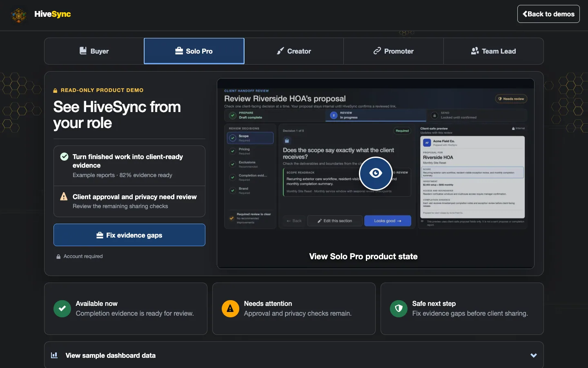Click the HiveSync honeycomb logo icon
The image size is (588, 368).
(x=18, y=15)
